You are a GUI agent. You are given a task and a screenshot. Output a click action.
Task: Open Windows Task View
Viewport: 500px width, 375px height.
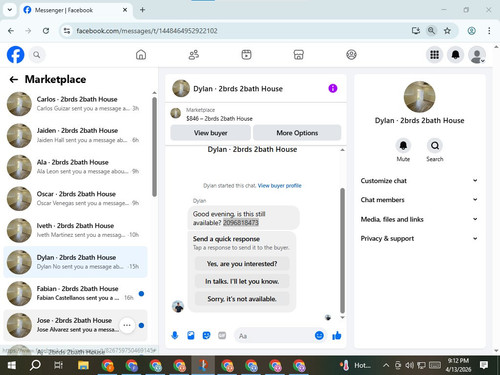click(59, 365)
